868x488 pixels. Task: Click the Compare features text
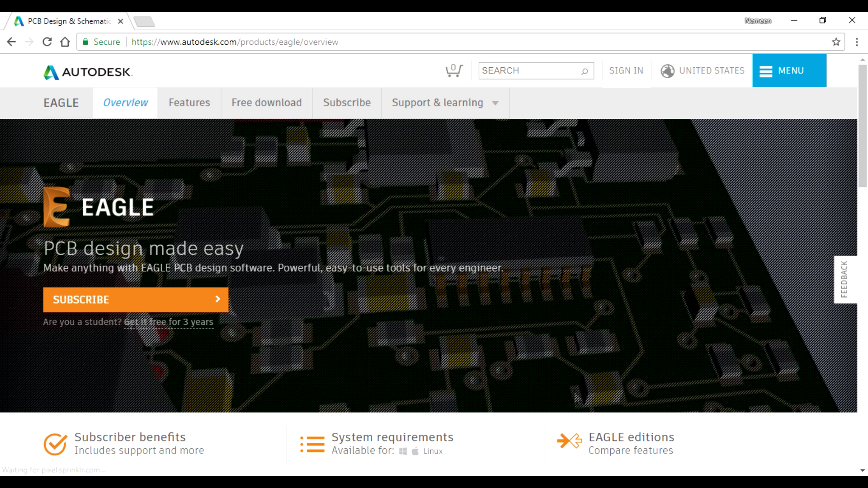click(631, 450)
